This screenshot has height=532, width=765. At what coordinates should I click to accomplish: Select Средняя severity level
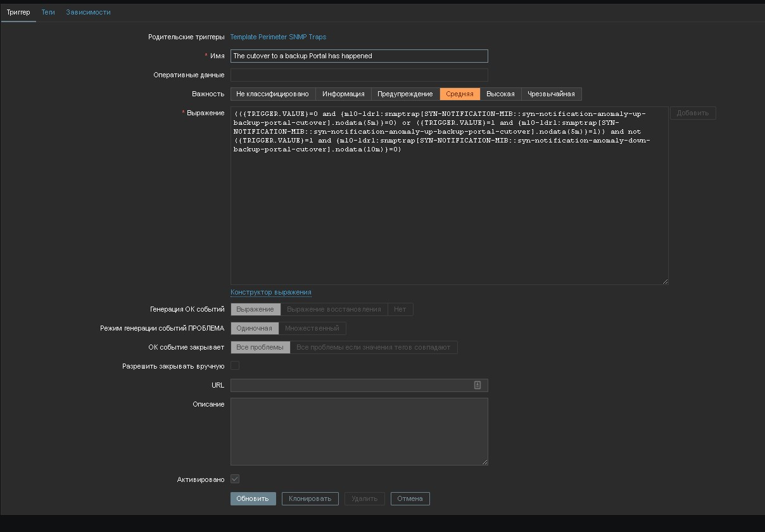(x=460, y=94)
